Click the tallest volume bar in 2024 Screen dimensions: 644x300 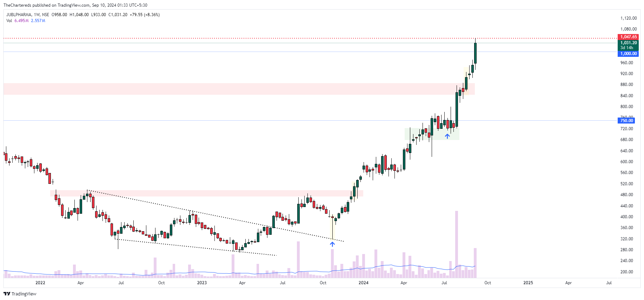tap(457, 244)
